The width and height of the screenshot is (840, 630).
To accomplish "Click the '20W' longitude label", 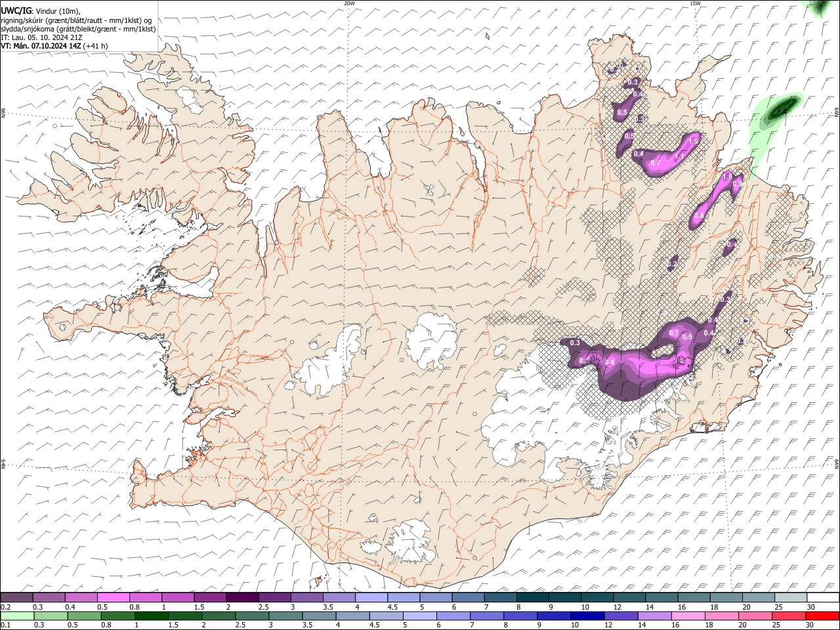I will tap(350, 3).
